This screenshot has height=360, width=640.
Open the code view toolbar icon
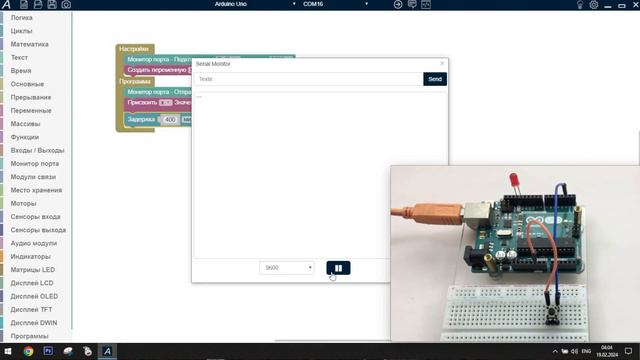pos(426,4)
